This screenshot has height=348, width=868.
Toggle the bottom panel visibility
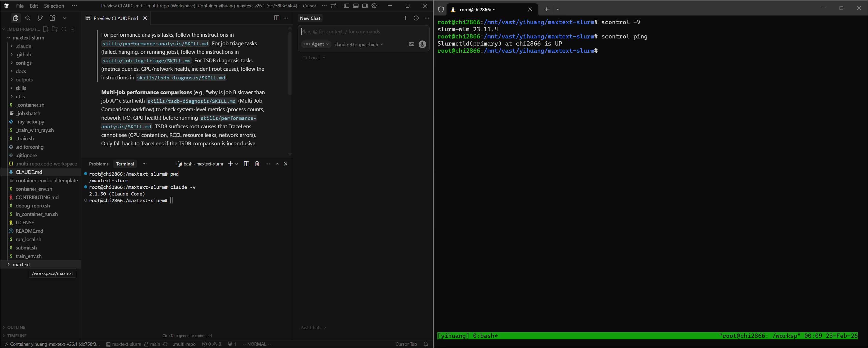pos(355,6)
